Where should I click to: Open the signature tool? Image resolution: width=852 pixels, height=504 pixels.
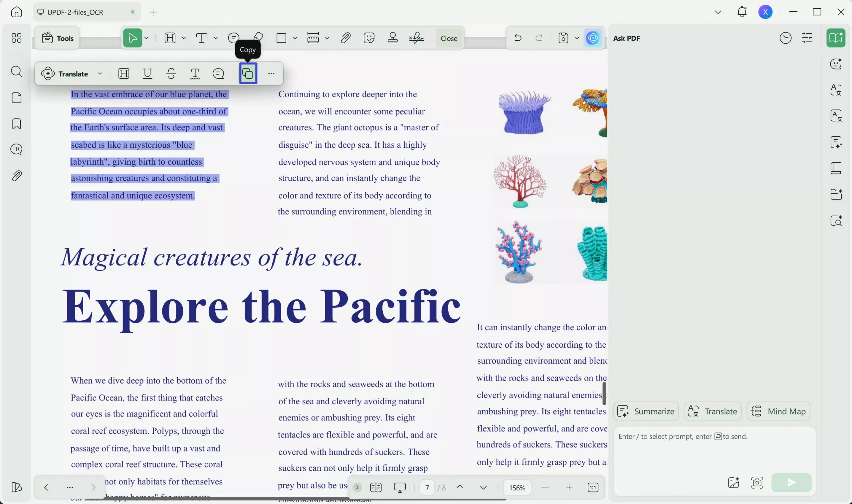click(x=416, y=38)
